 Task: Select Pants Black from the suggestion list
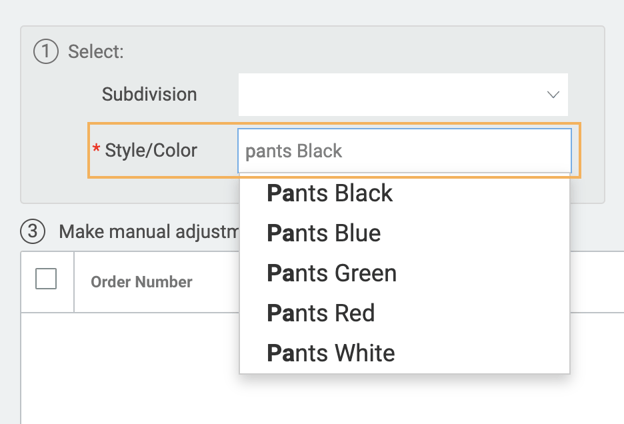click(x=330, y=193)
